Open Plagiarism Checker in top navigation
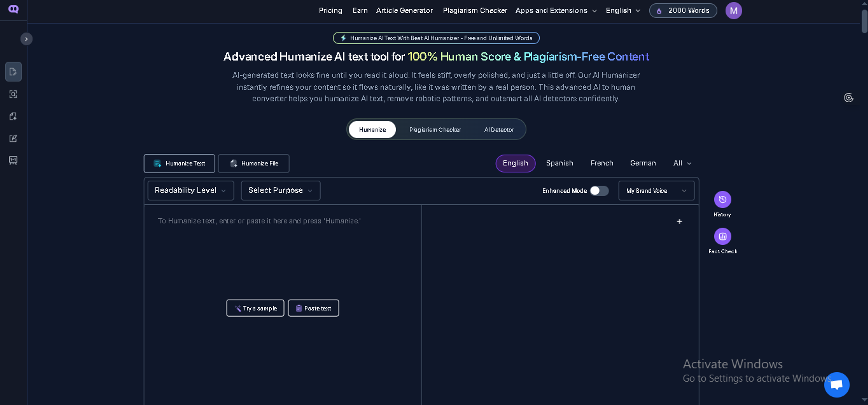Image resolution: width=868 pixels, height=405 pixels. pos(475,10)
